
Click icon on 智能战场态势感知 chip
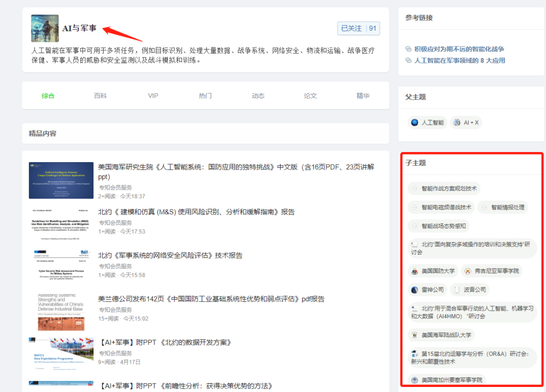pos(415,226)
